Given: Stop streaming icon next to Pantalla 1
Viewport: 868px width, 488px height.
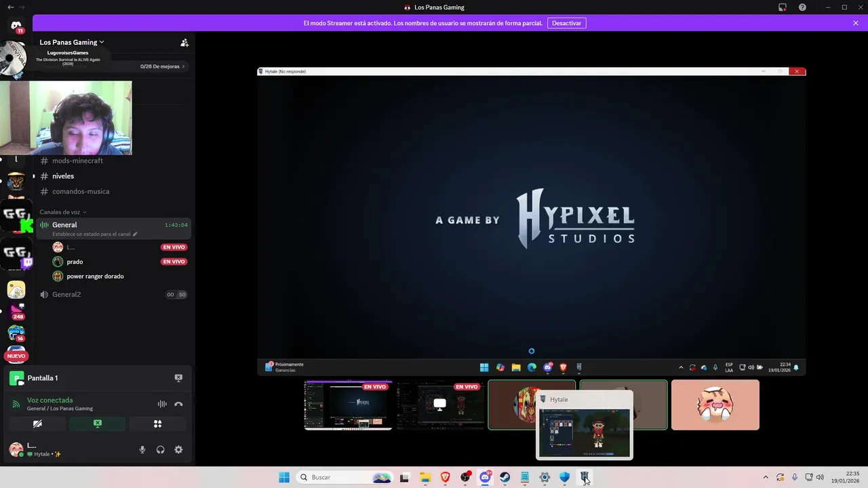Looking at the screenshot, I should click(x=178, y=378).
